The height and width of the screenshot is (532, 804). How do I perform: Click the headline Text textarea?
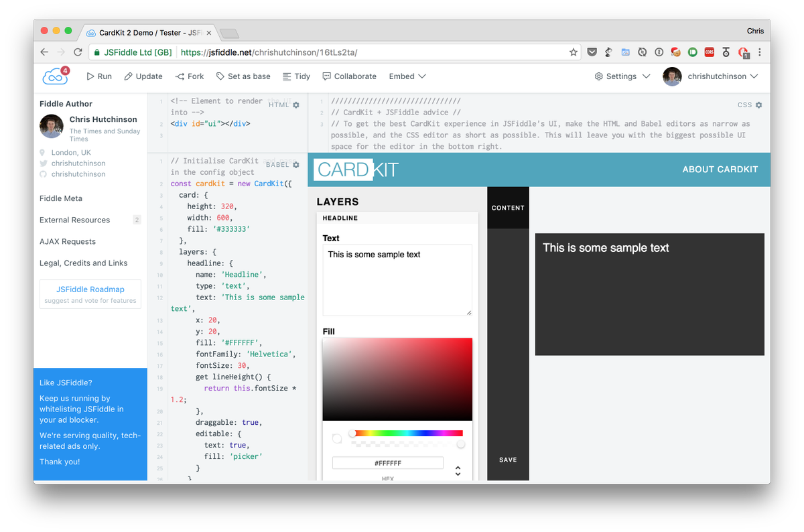[x=397, y=280]
